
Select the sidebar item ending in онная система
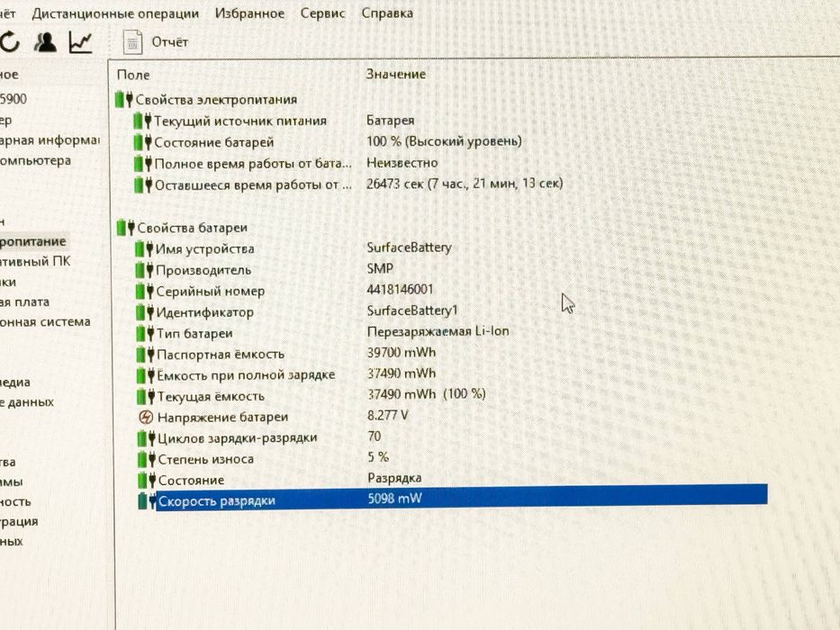[x=45, y=321]
